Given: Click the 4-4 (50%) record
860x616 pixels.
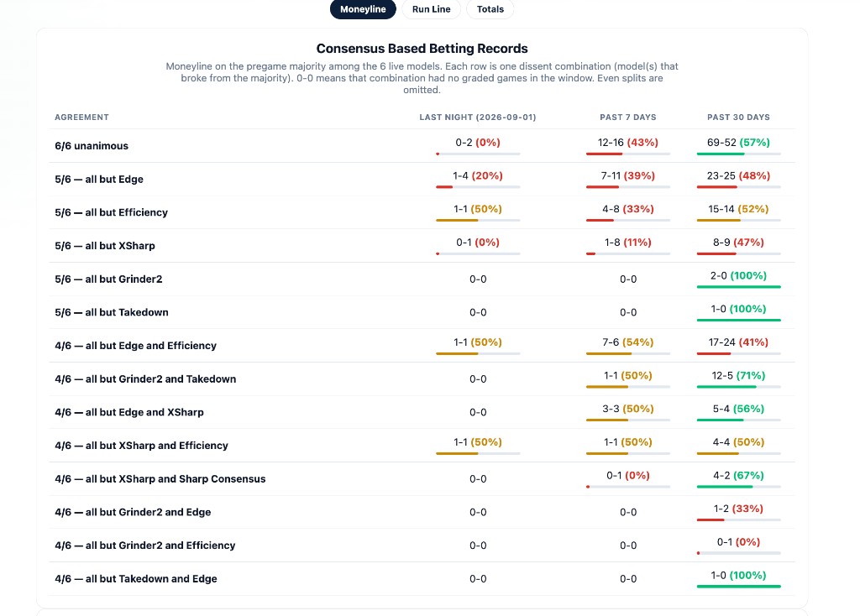Looking at the screenshot, I should pyautogui.click(x=738, y=442).
